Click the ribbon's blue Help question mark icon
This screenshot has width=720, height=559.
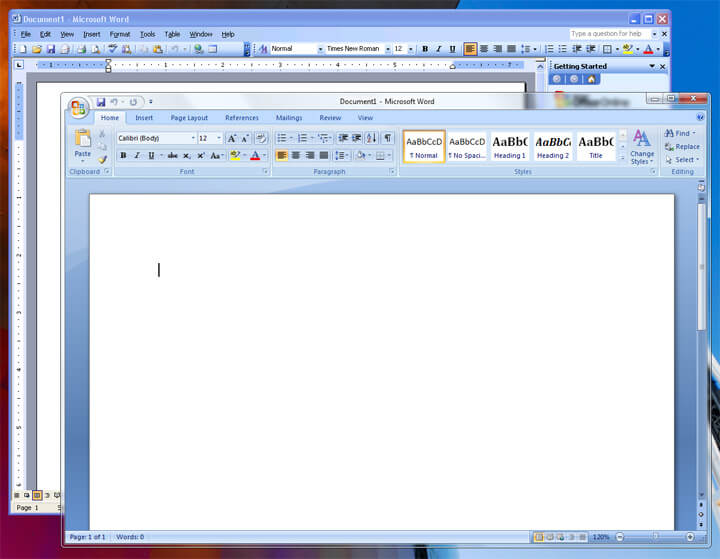[x=699, y=118]
